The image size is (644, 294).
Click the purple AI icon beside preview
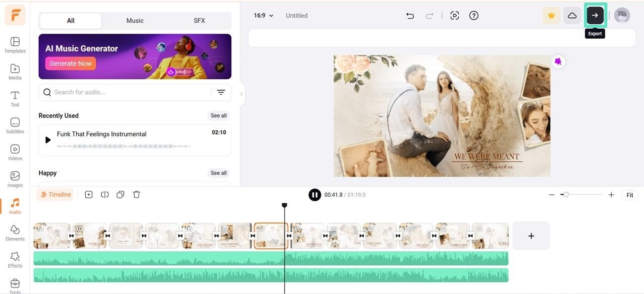tap(558, 61)
